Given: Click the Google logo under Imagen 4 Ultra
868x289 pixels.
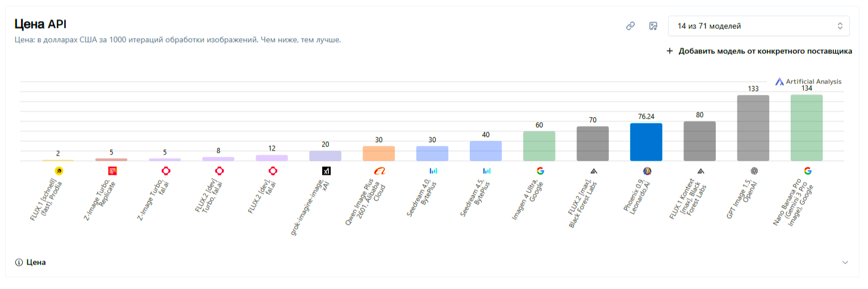Looking at the screenshot, I should pyautogui.click(x=540, y=170).
